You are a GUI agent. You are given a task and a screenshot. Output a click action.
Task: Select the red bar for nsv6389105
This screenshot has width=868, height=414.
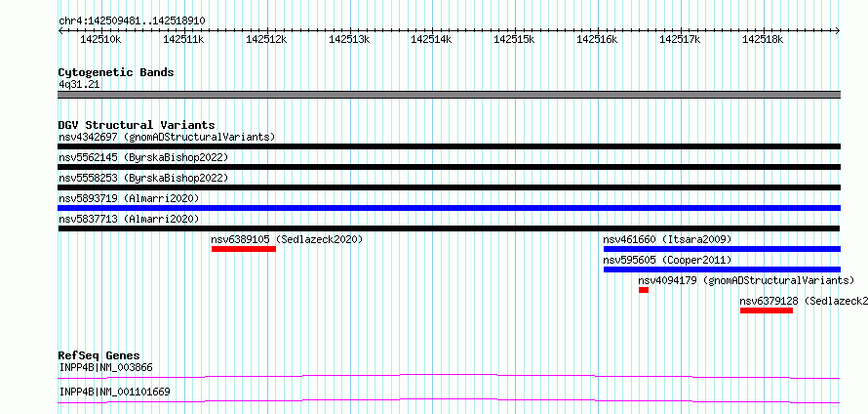pos(244,249)
